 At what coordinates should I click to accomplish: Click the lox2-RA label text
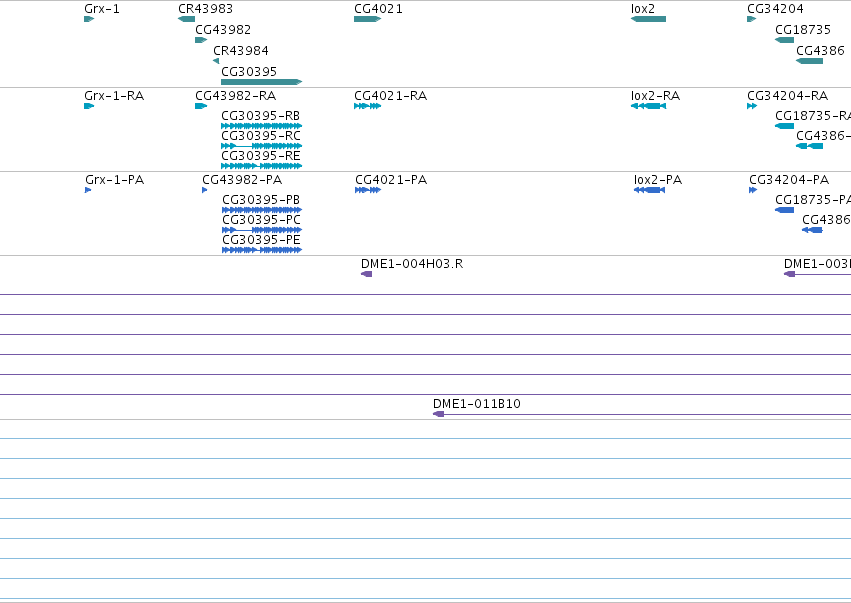[655, 96]
